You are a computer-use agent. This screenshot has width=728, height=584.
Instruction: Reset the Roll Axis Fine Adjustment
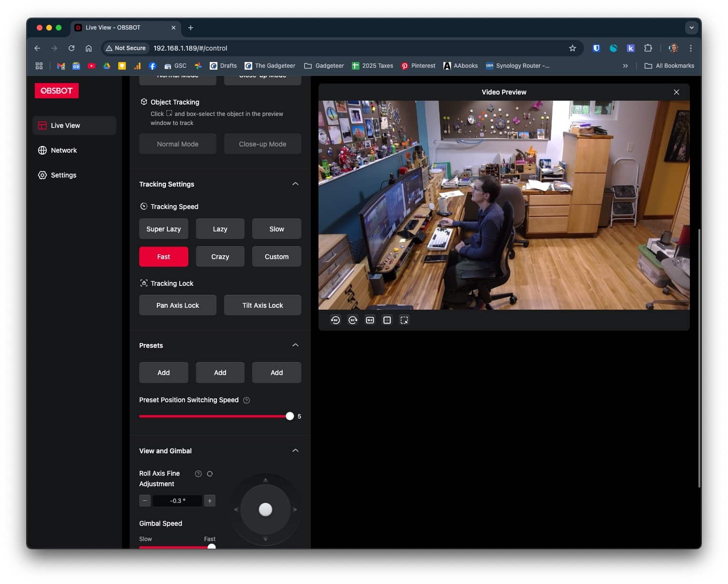(x=210, y=474)
